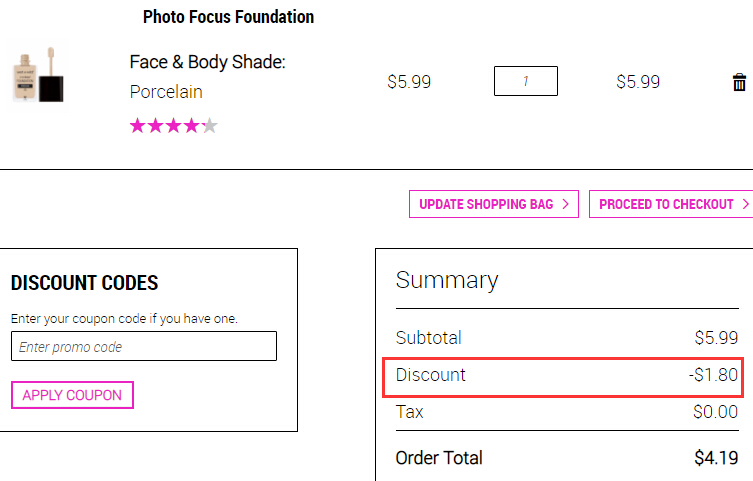Click the arrow on Update Shopping Bag
Viewport: 753px width, 481px height.
[x=565, y=204]
